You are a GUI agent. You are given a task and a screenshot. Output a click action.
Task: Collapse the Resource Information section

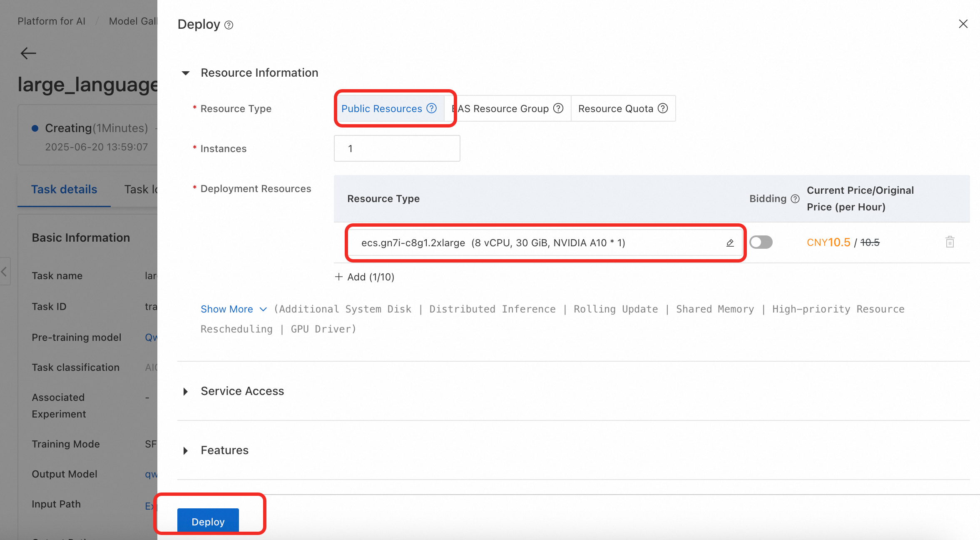click(x=186, y=73)
